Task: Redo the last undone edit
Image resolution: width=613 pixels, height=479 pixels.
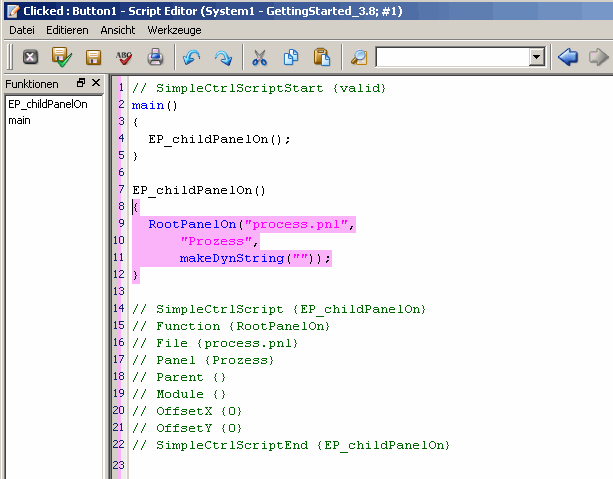Action: [222, 57]
